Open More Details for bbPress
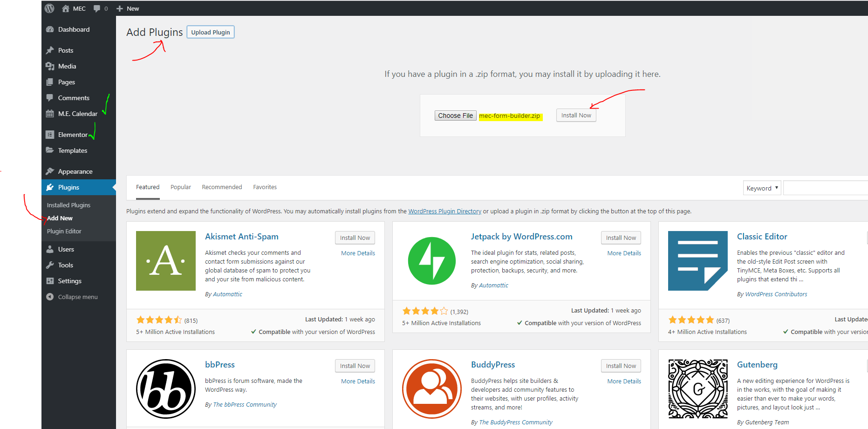Image resolution: width=868 pixels, height=429 pixels. [x=358, y=381]
